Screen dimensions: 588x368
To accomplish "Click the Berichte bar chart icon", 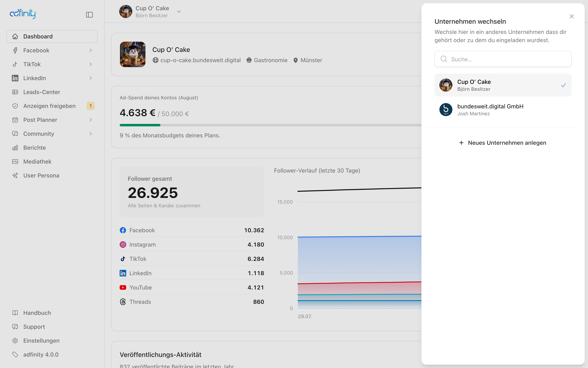I will click(x=15, y=148).
